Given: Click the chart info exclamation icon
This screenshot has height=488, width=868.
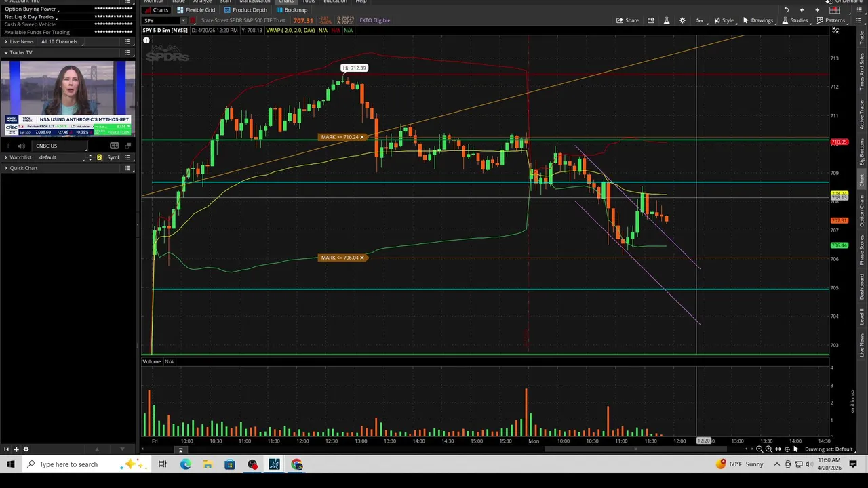Looking at the screenshot, I should point(146,41).
